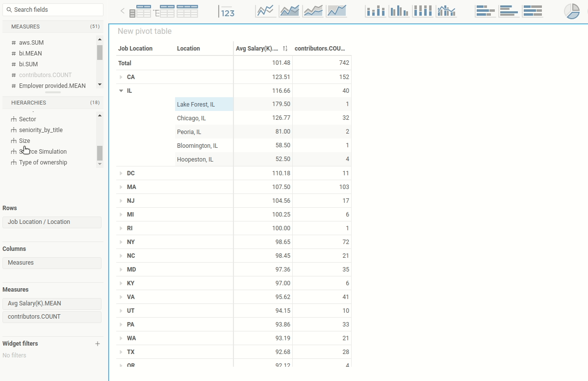Select the first line chart icon
The height and width of the screenshot is (381, 588).
[x=265, y=11]
